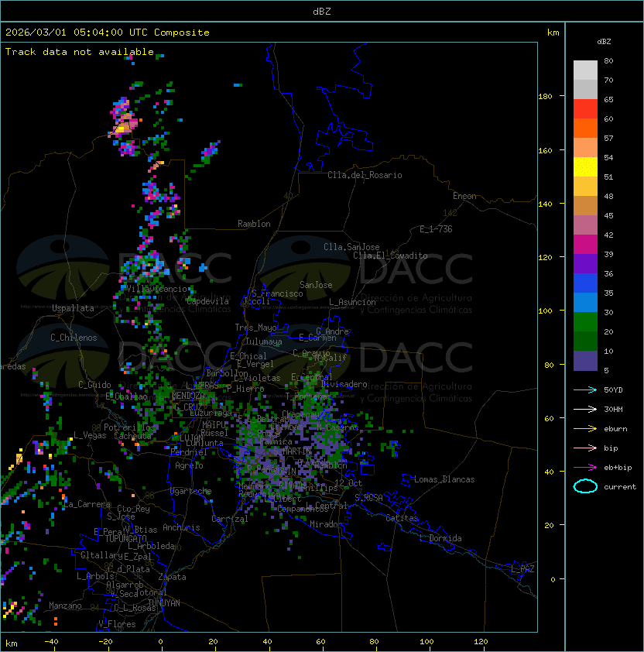644x652 pixels.
Task: Click the cyan 50YD arrow in legend
Action: click(x=585, y=389)
